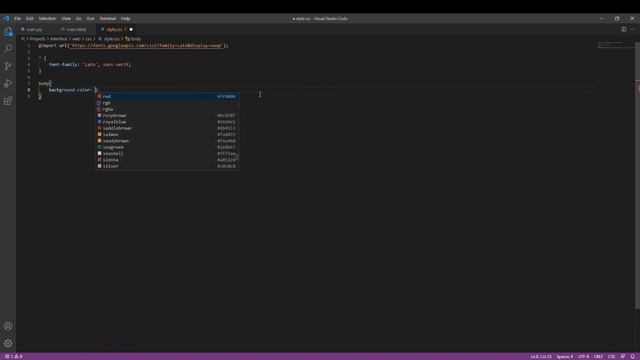
Task: Click the interface breadcrumb segment
Action: (58, 39)
